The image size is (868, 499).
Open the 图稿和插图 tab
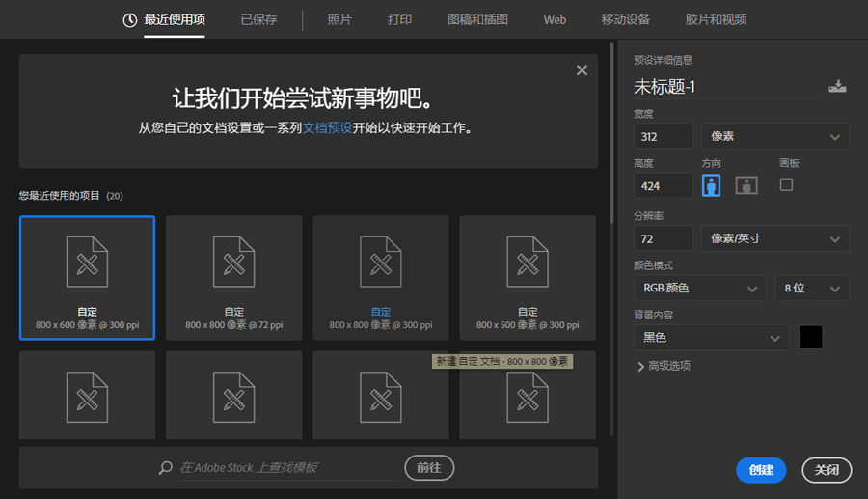(477, 20)
